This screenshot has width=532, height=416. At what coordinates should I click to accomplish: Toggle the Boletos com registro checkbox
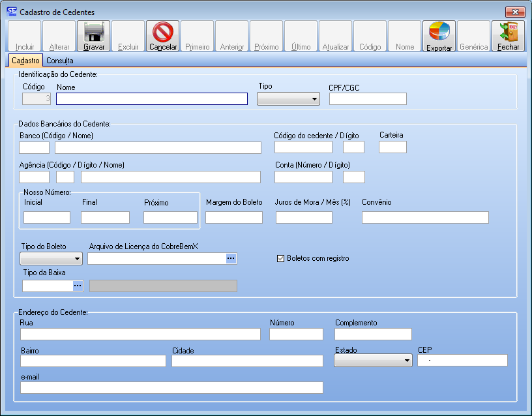pos(281,259)
